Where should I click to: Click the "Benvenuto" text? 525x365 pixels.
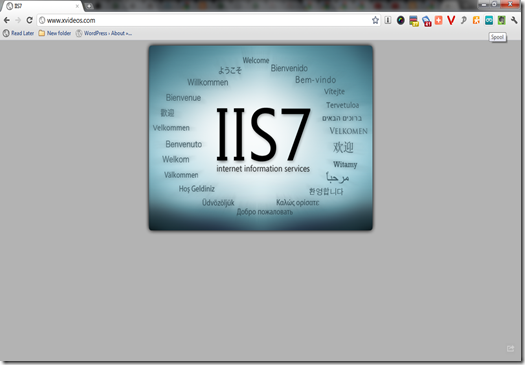(x=184, y=144)
